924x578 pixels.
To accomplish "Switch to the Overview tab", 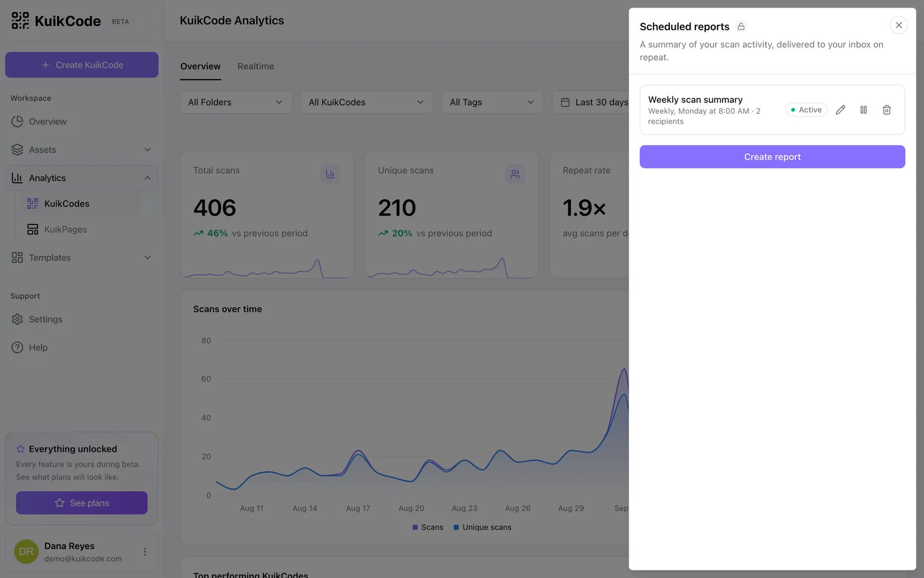I will coord(200,66).
